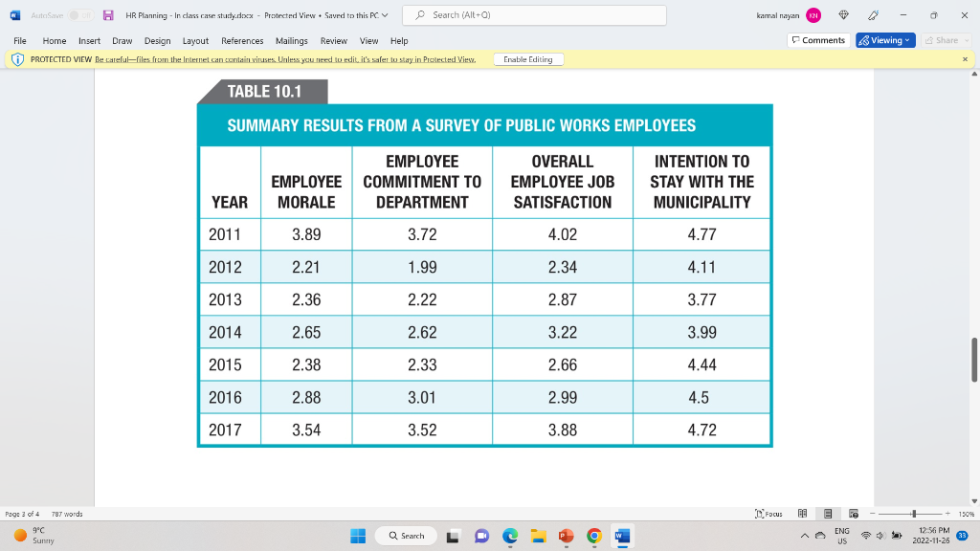
Task: Click the 787 words count
Action: click(67, 514)
